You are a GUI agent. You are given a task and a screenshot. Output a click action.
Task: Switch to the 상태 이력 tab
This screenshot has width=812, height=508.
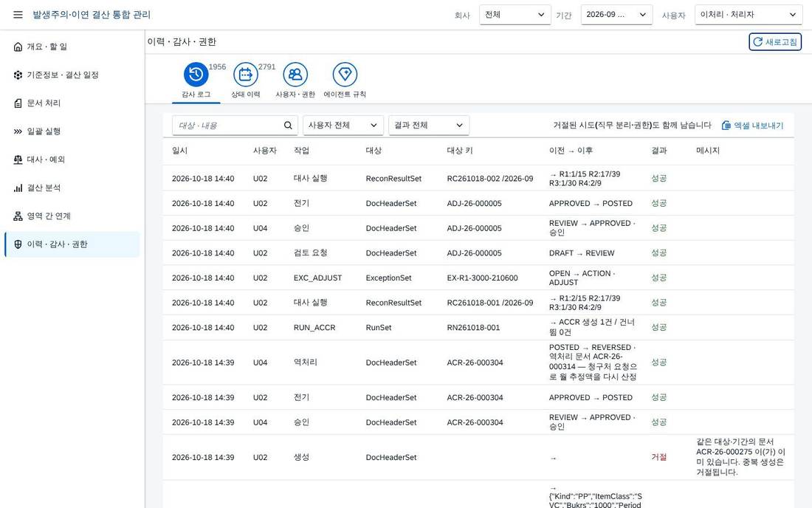pyautogui.click(x=246, y=83)
